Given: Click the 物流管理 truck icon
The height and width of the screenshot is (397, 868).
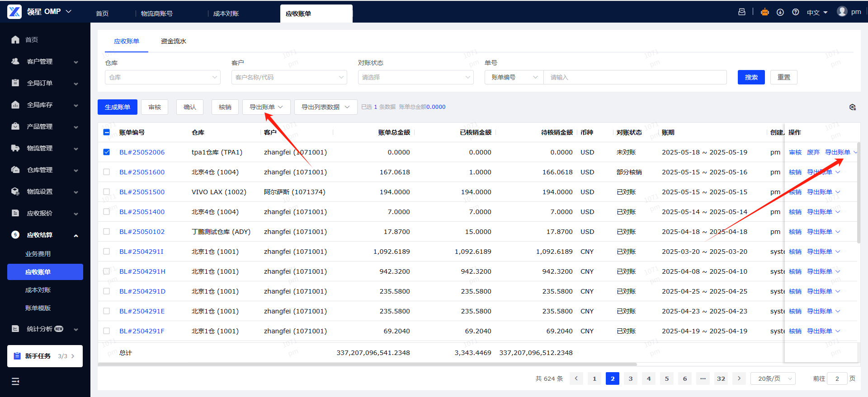Looking at the screenshot, I should (x=15, y=148).
